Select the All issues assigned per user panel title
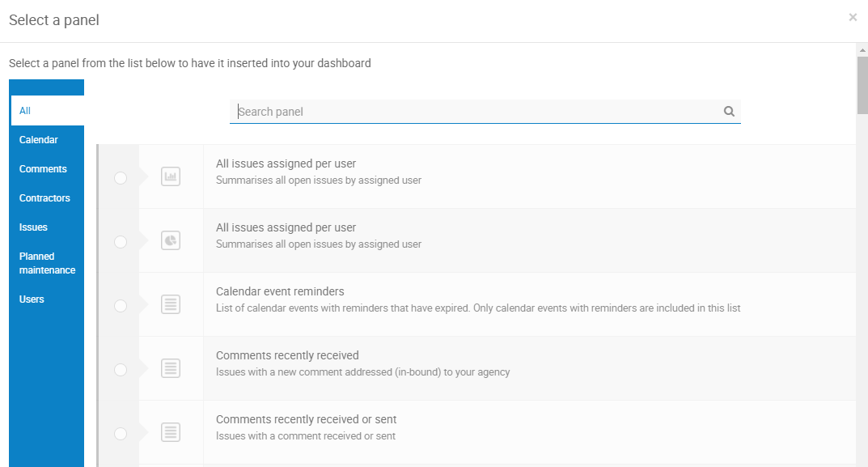 tap(286, 163)
